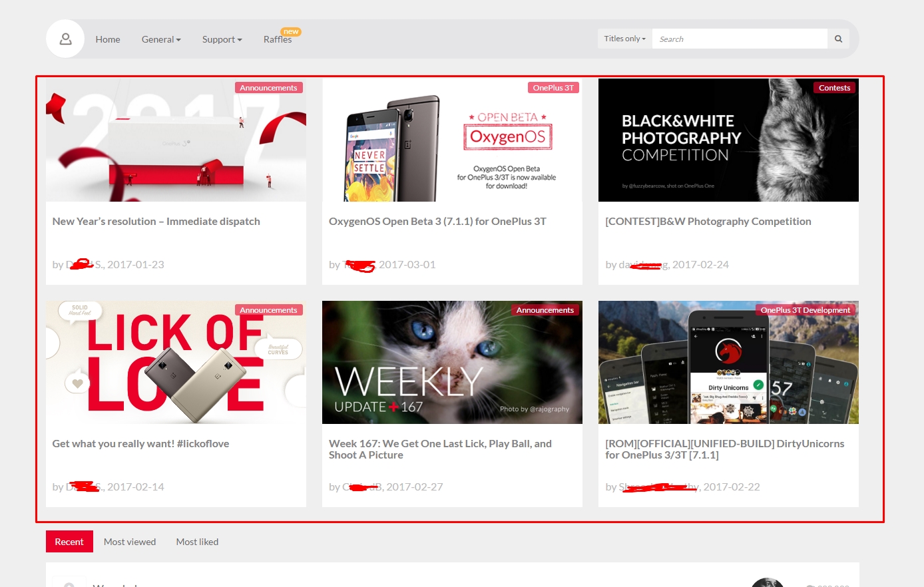924x587 pixels.
Task: Open the Raffles section
Action: (x=278, y=39)
